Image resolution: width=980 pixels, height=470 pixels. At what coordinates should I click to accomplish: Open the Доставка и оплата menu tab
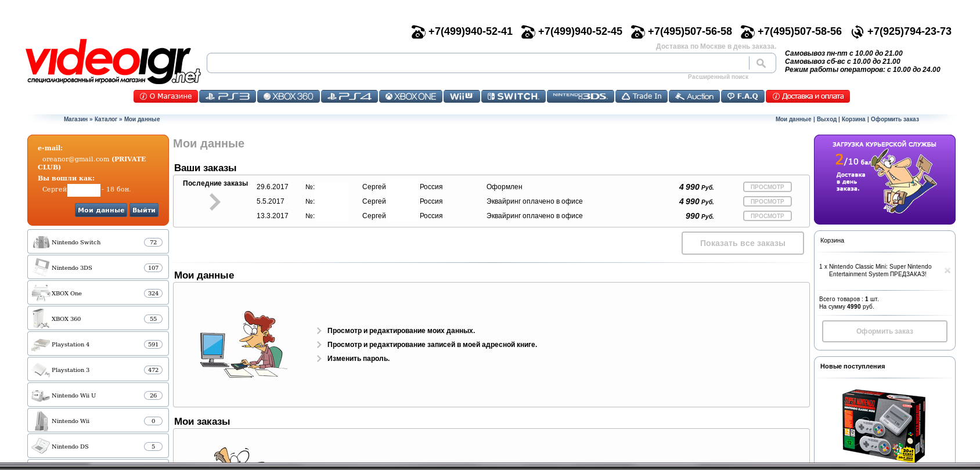808,96
